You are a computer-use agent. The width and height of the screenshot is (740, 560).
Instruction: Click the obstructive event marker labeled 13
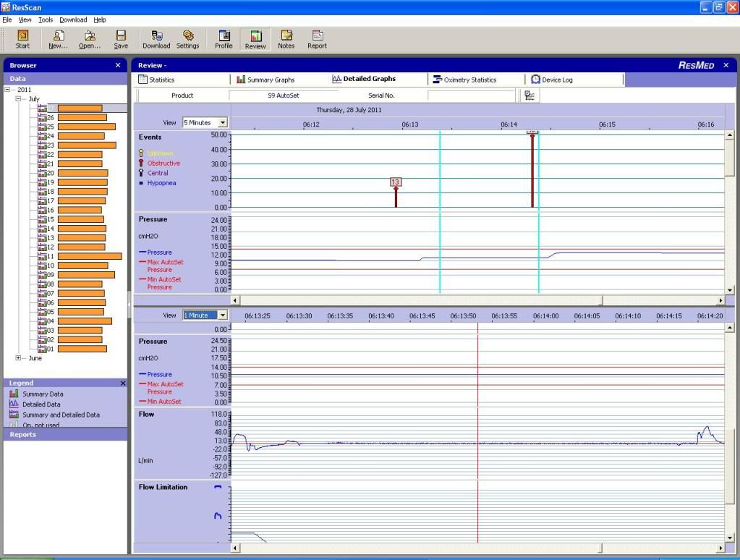(x=396, y=182)
